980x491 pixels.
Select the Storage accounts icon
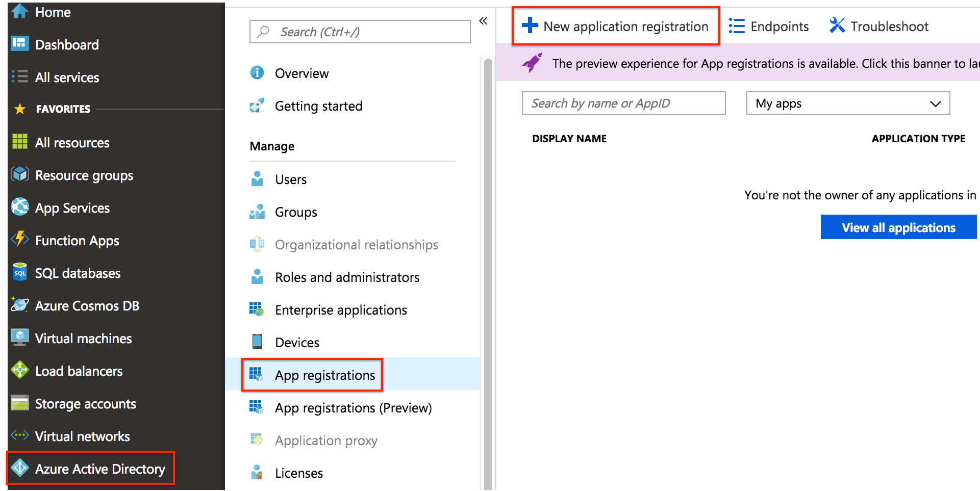click(x=19, y=403)
